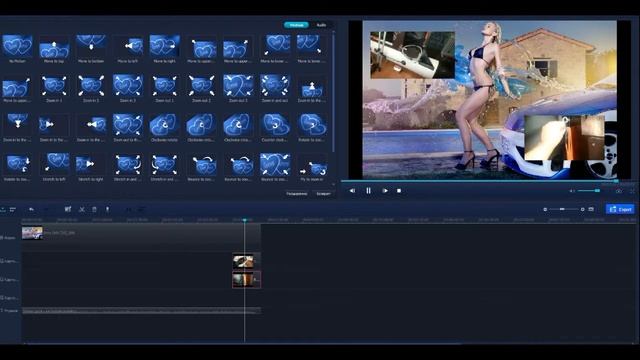
Task: Zoom in the timeline with plus icon
Action: (x=582, y=209)
